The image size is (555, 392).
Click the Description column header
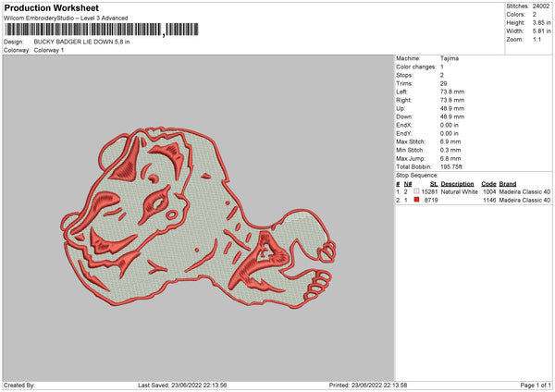(x=457, y=184)
